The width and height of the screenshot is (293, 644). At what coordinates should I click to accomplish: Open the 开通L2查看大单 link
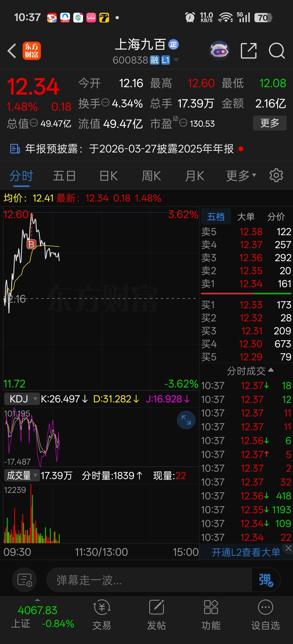pyautogui.click(x=246, y=552)
